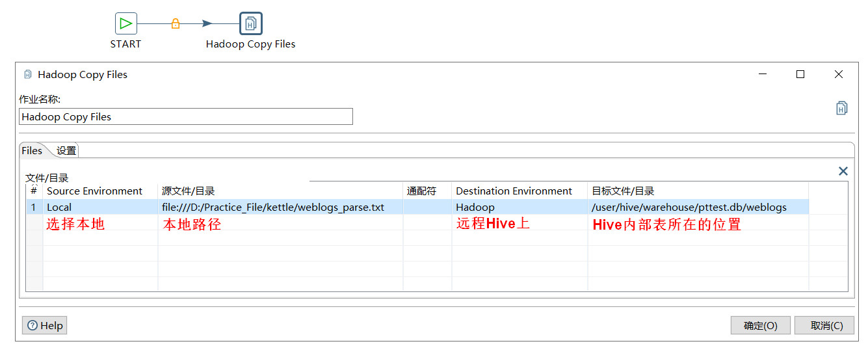This screenshot has width=868, height=348.
Task: Click the dialog title bar Hadoop icon
Action: (x=28, y=75)
